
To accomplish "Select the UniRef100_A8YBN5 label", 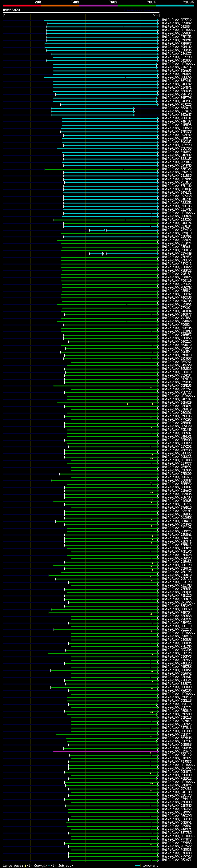I will (x=176, y=179).
